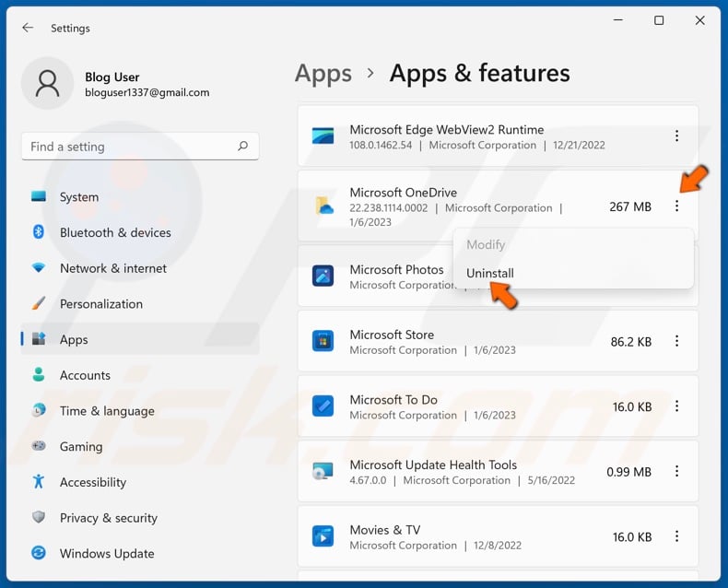Click the 0.99 MB size value

click(628, 472)
